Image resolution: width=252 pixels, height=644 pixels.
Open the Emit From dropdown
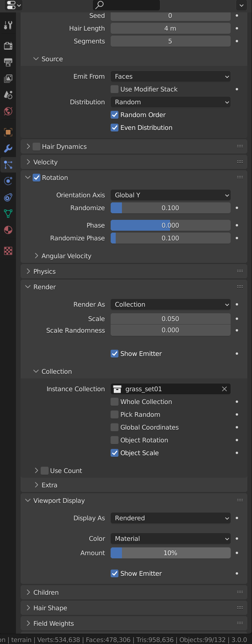(x=170, y=76)
